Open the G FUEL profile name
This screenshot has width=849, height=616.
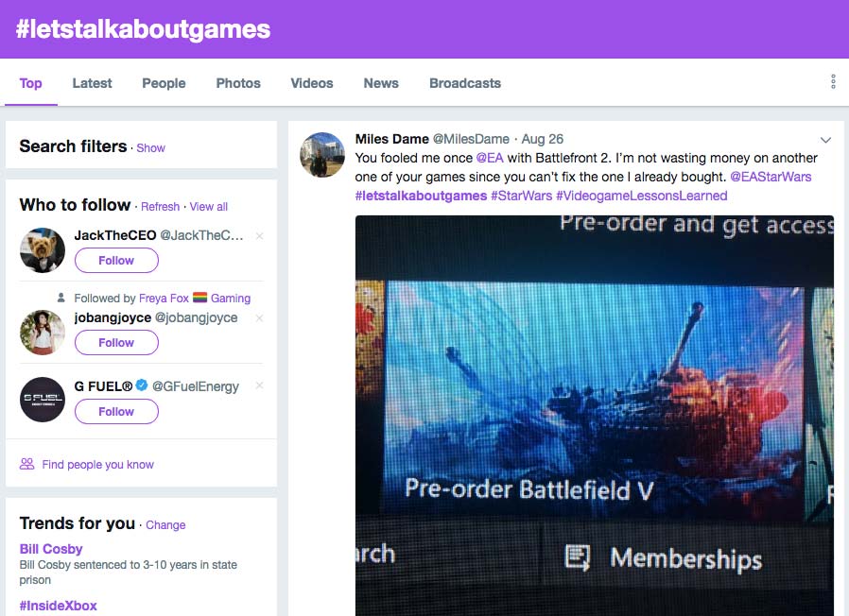pyautogui.click(x=103, y=386)
